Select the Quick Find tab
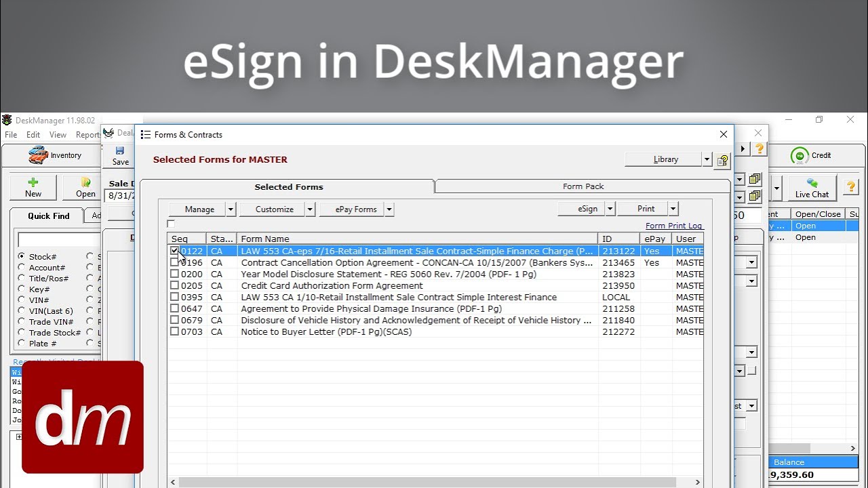Viewport: 868px width, 488px height. pyautogui.click(x=48, y=216)
